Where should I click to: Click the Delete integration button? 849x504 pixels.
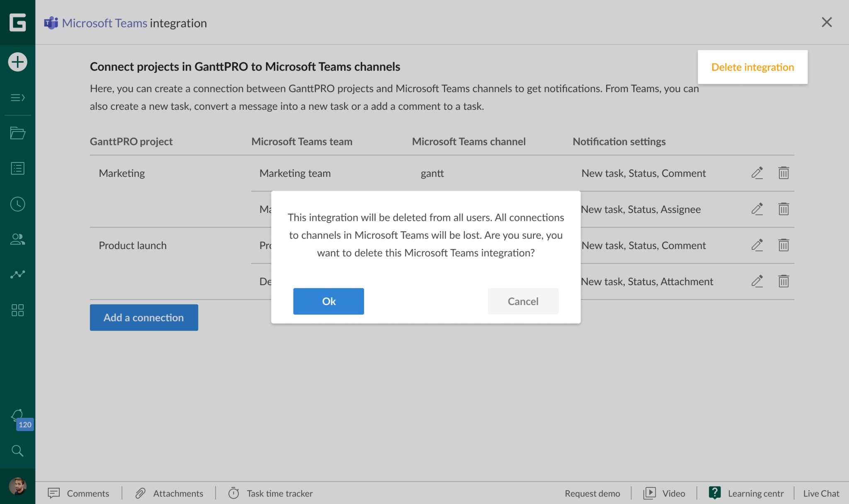(752, 67)
